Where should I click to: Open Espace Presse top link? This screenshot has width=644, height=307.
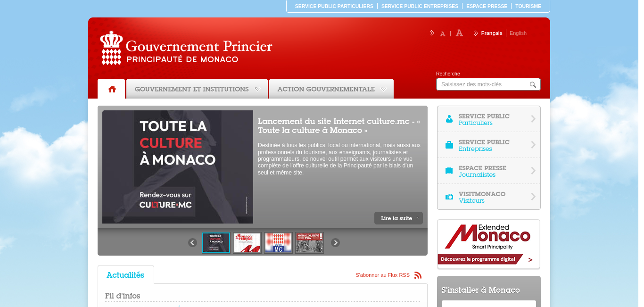click(x=487, y=6)
